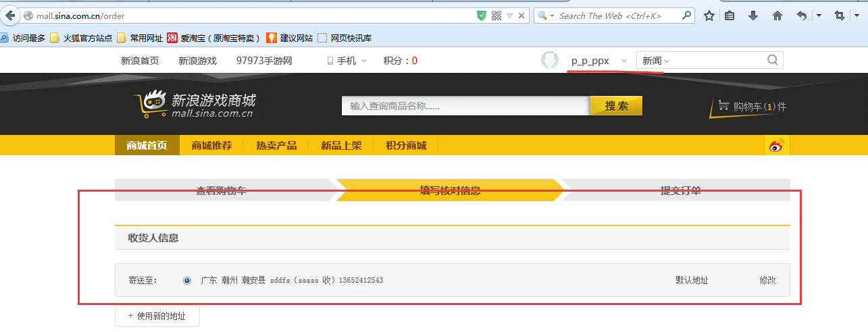Open the search engine selector dropdown

[x=546, y=16]
